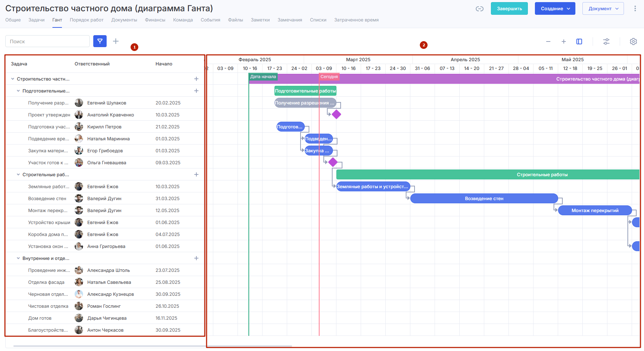Select the Проект утвержден milestone diamond
The image size is (644, 351).
[x=336, y=114]
